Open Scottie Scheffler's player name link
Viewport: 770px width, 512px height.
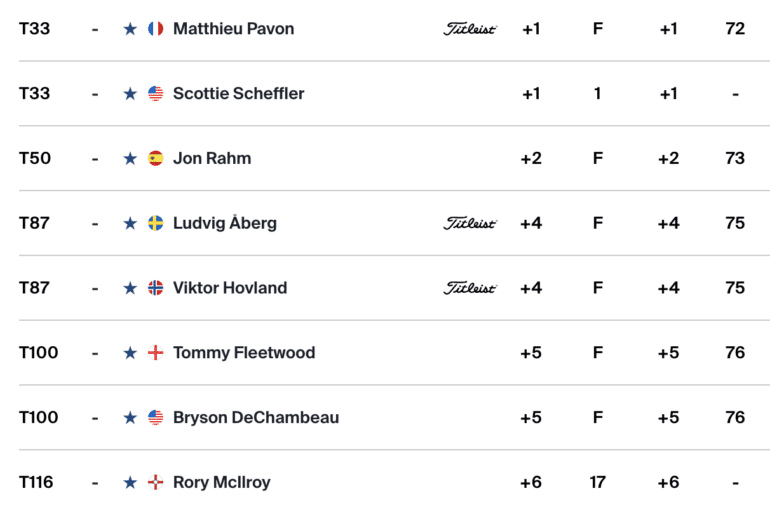point(239,93)
